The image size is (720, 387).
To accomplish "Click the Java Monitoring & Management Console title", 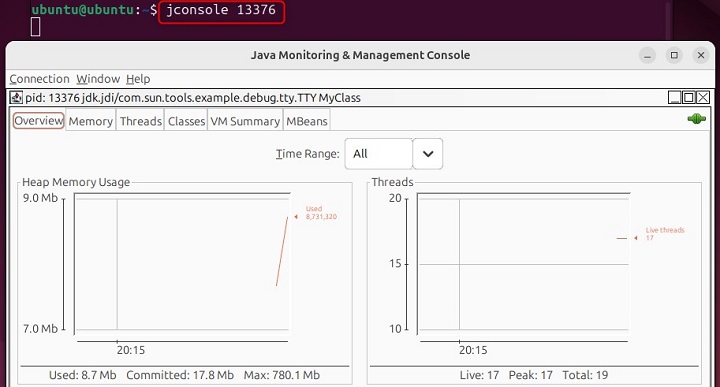I will 360,55.
